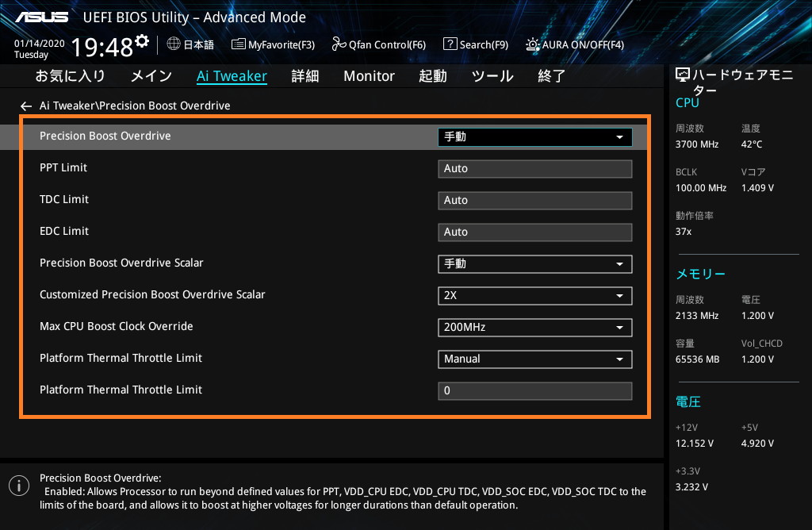Click the 'Max CPU Boost Clock Override' label

click(117, 326)
